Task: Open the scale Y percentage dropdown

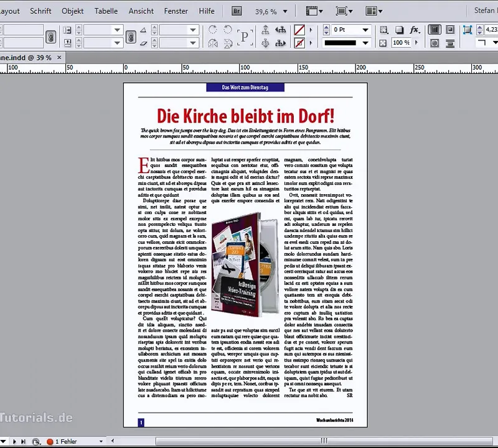Action: 117,42
